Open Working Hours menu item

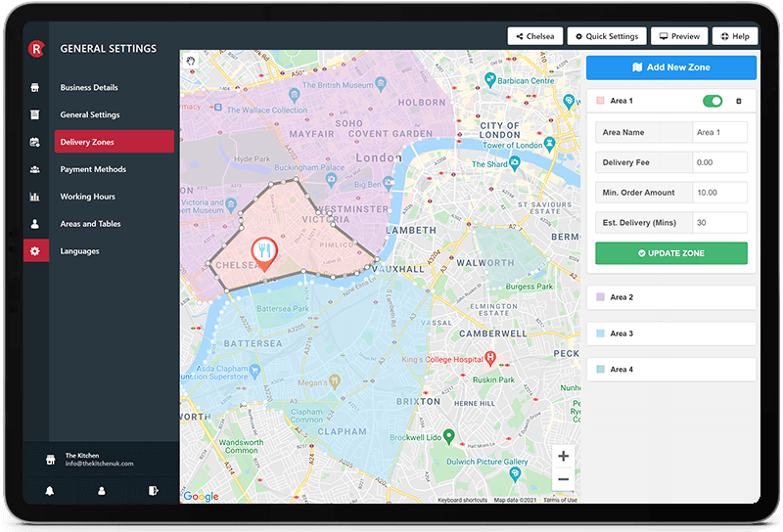(x=88, y=197)
